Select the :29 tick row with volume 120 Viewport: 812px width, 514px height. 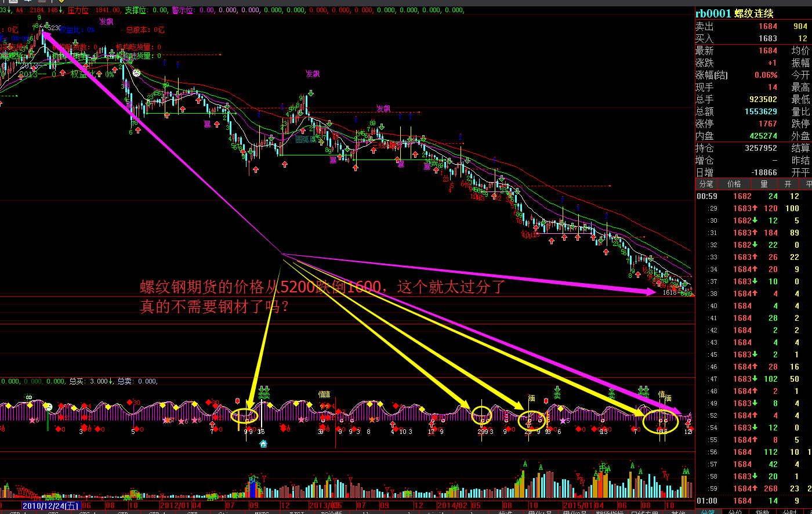753,208
